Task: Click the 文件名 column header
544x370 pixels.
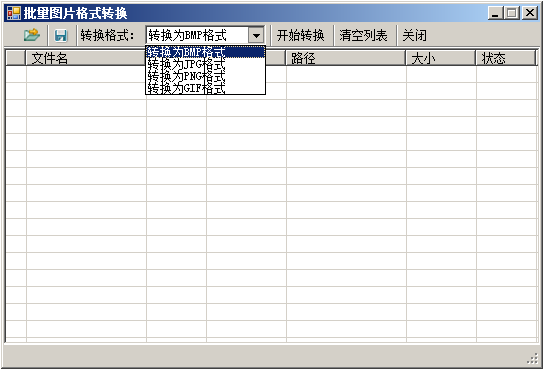Action: pyautogui.click(x=86, y=58)
